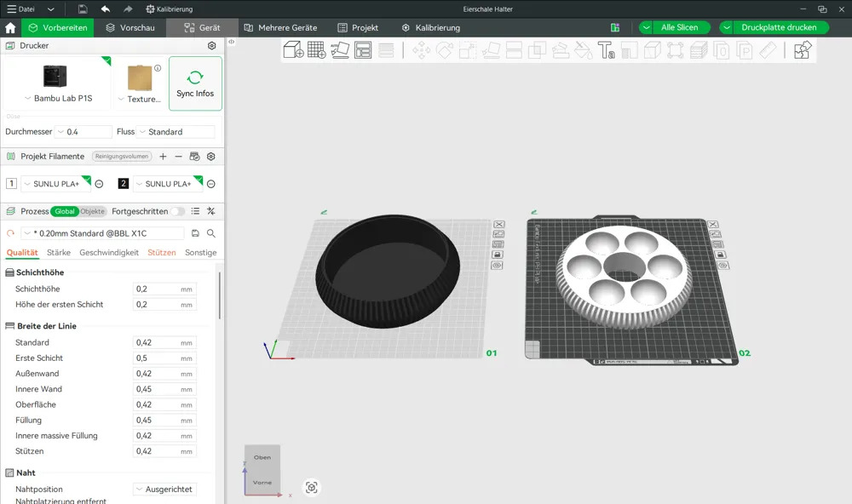Remove objects using plate 01 X icon
The image size is (852, 504).
(498, 224)
